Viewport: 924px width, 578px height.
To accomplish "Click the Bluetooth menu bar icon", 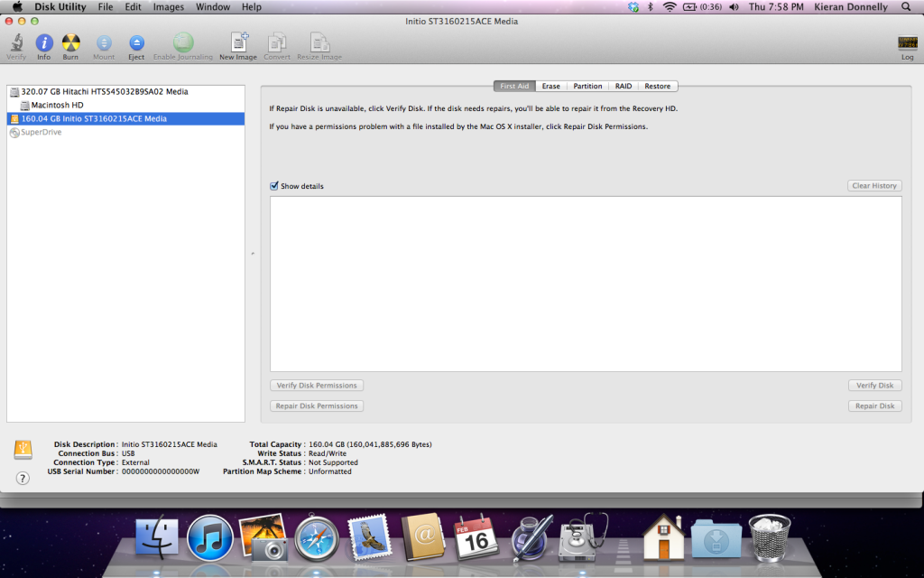I will [651, 7].
